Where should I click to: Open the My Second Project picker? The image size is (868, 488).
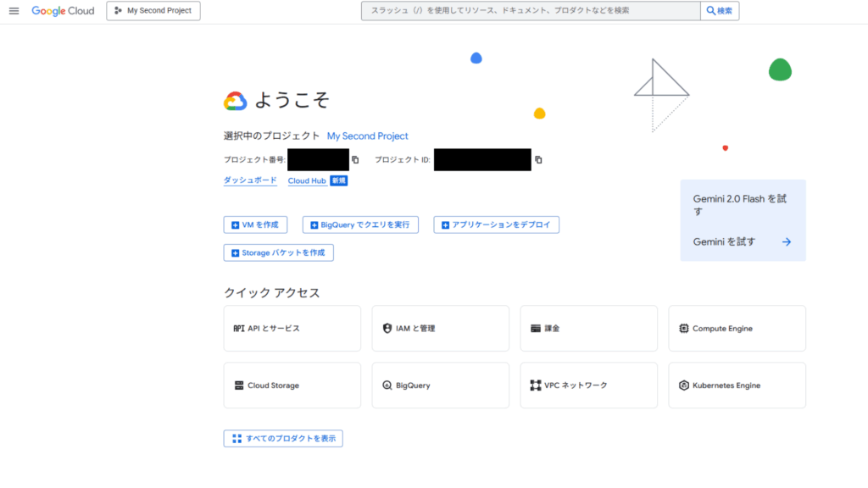click(153, 10)
